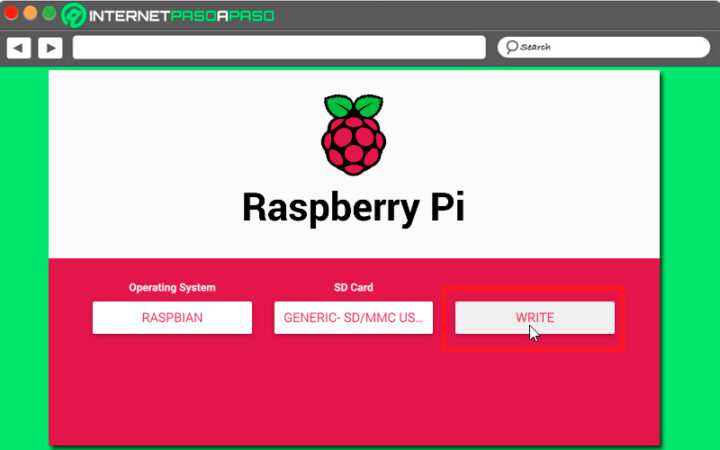Image resolution: width=720 pixels, height=450 pixels.
Task: Click the InternetPasoAPaso site name text
Action: click(x=181, y=16)
